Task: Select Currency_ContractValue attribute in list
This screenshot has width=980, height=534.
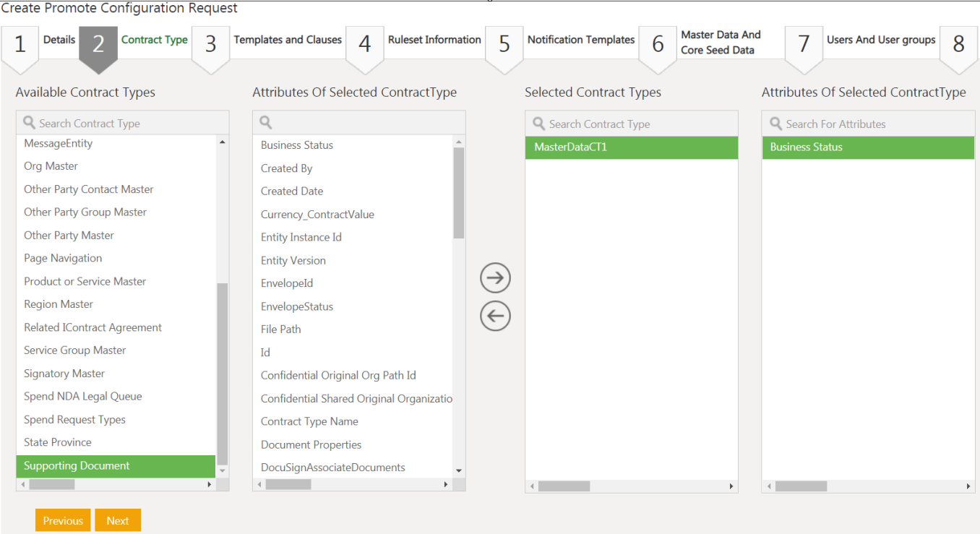Action: [317, 215]
